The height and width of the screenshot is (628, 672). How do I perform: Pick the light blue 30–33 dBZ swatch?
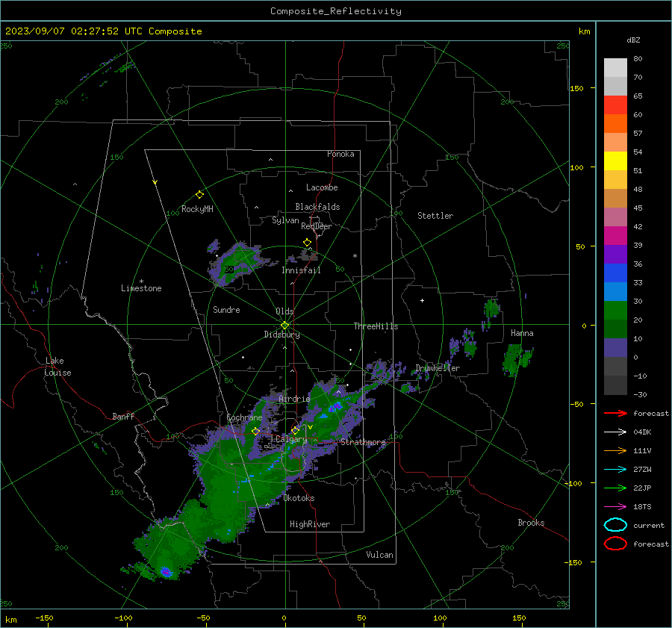pyautogui.click(x=615, y=291)
